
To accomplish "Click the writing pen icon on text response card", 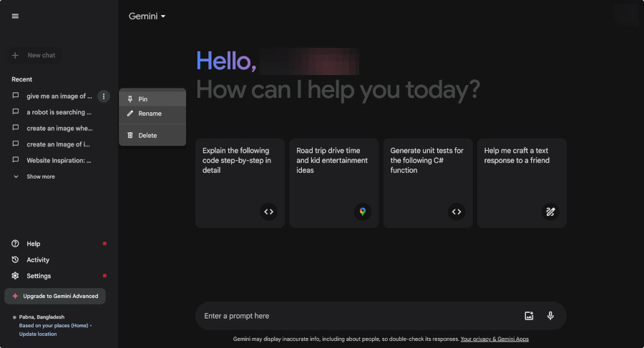I will 550,212.
